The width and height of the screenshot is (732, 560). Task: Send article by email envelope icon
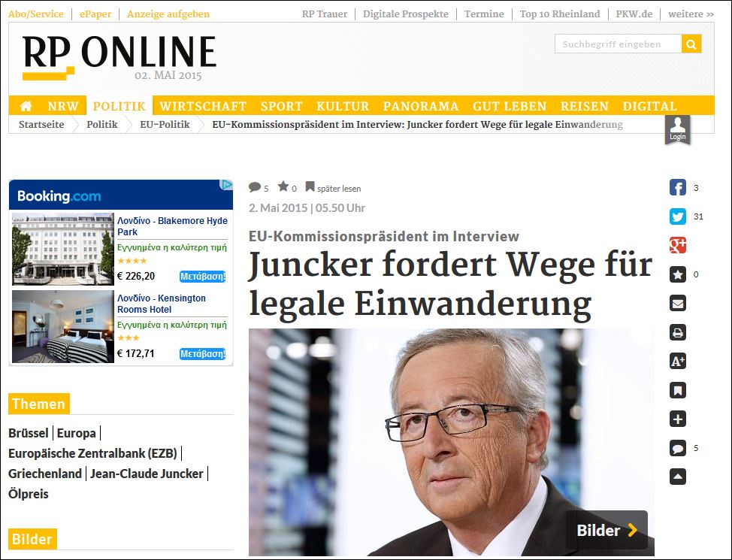tap(678, 304)
